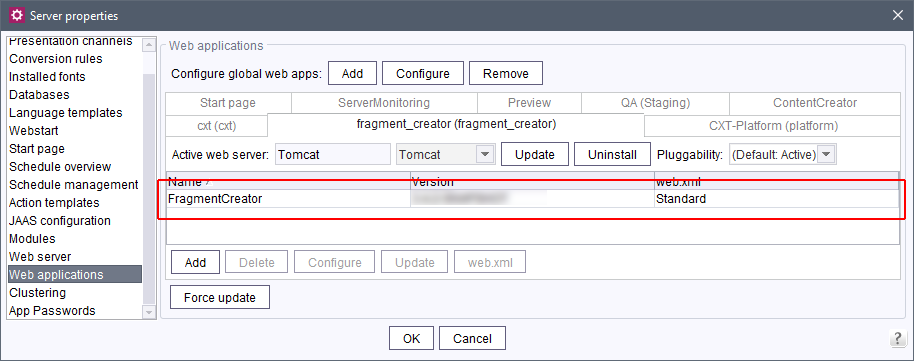The height and width of the screenshot is (361, 914).
Task: Select App Passwords in the sidebar
Action: (x=75, y=311)
